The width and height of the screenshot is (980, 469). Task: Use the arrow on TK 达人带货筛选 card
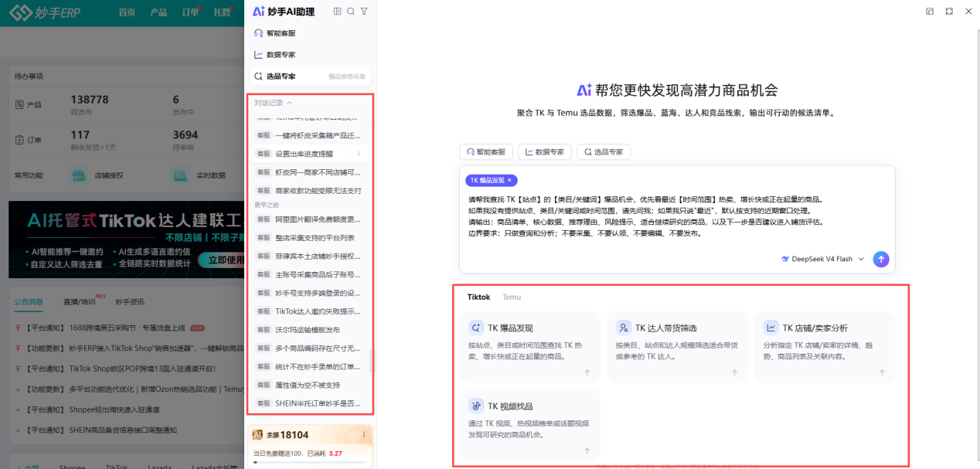(x=734, y=372)
